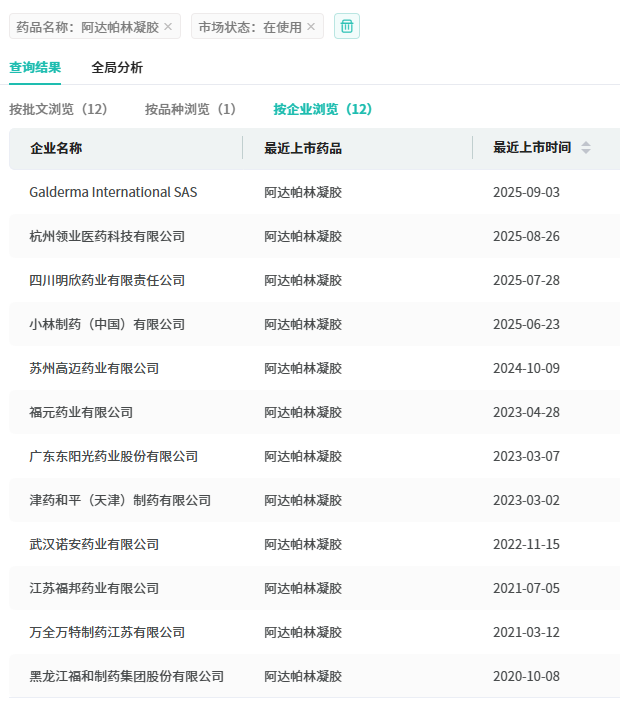
Task: Click 阿达帕林凝胶 in the 苏州高迈药业 row
Action: click(x=303, y=368)
